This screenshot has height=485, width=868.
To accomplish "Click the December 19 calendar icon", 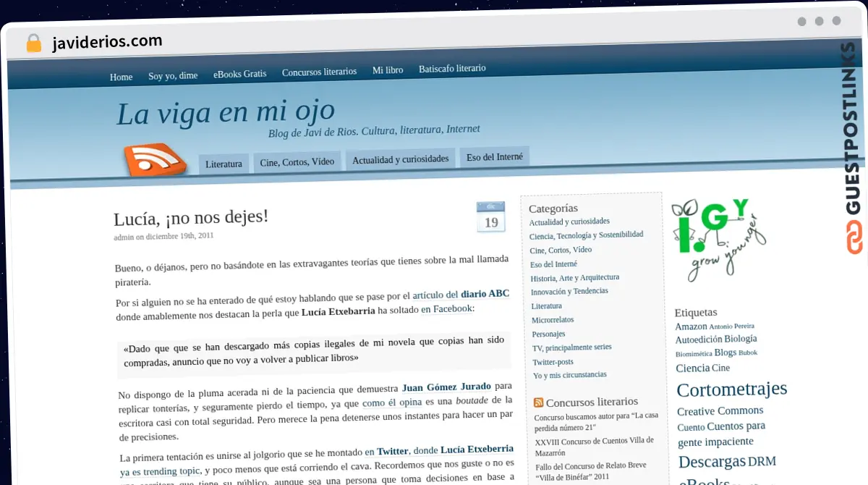I will (490, 216).
